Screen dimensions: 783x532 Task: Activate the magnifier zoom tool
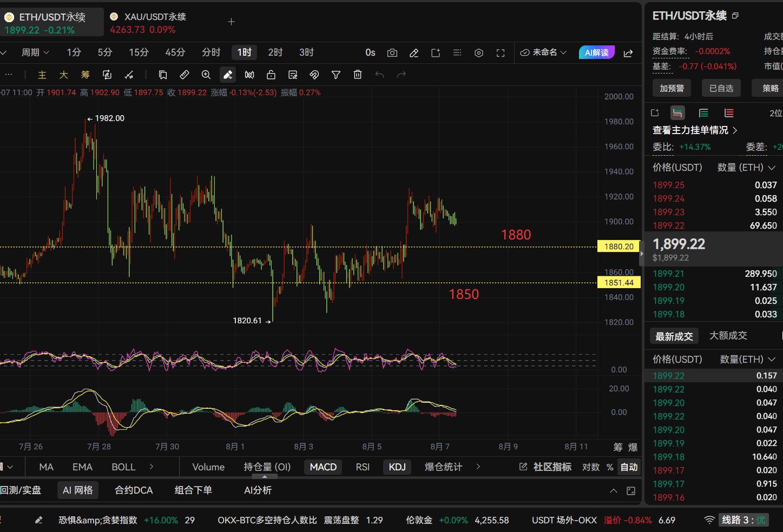pyautogui.click(x=206, y=75)
